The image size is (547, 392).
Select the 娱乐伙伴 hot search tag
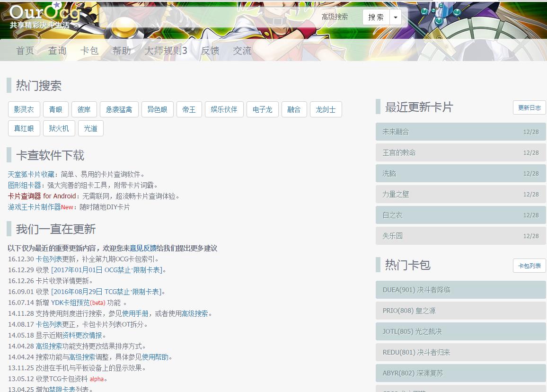coord(224,110)
